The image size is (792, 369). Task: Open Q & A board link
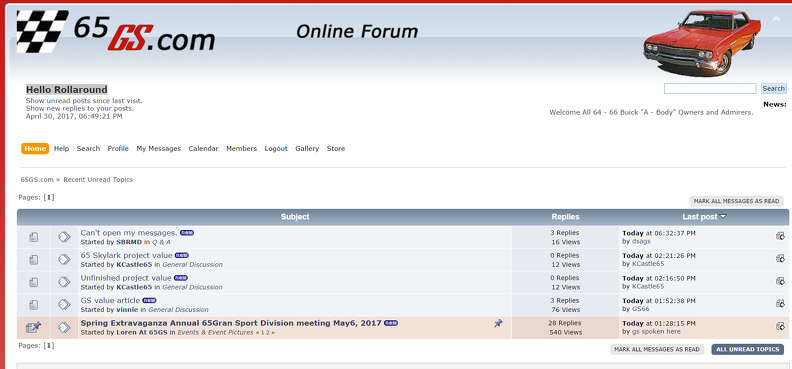(161, 242)
